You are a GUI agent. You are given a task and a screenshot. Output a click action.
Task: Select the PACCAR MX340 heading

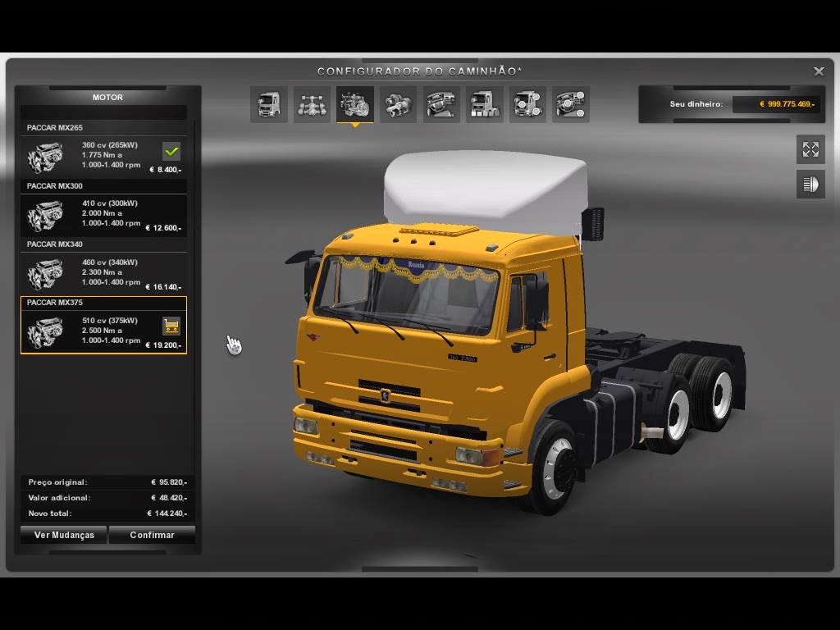(55, 244)
